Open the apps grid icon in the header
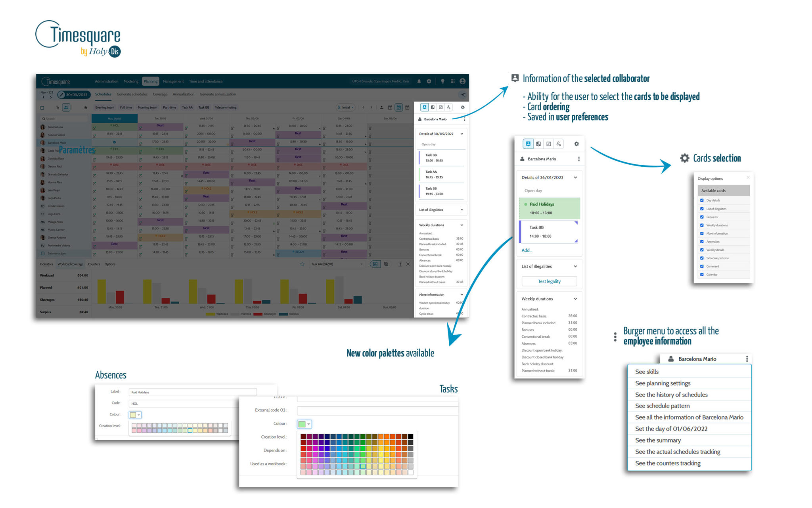812x508 pixels. click(x=452, y=81)
